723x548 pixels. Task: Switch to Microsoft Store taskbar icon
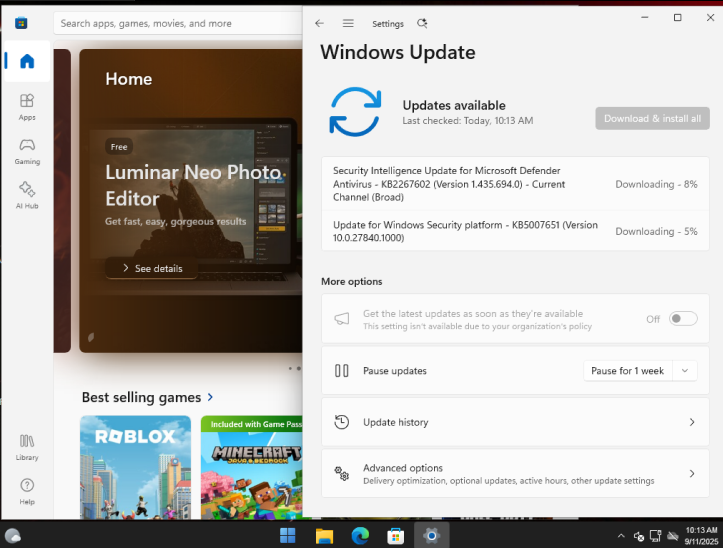[x=396, y=536]
